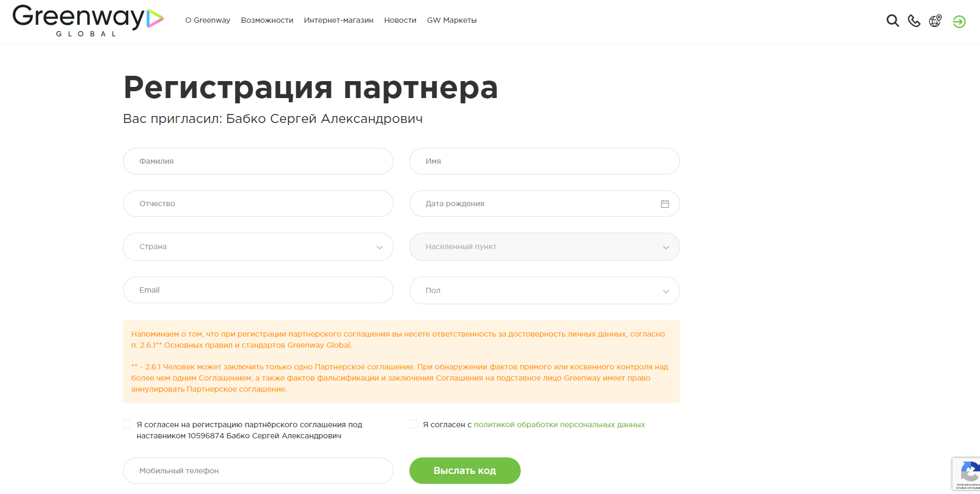Enable consent to personal data processing
This screenshot has width=980, height=494.
click(414, 424)
